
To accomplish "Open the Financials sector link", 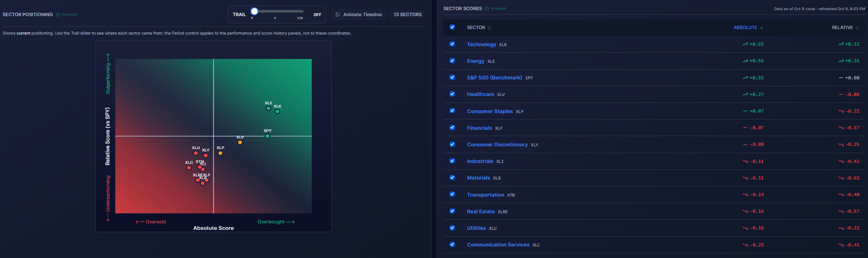I will click(479, 128).
